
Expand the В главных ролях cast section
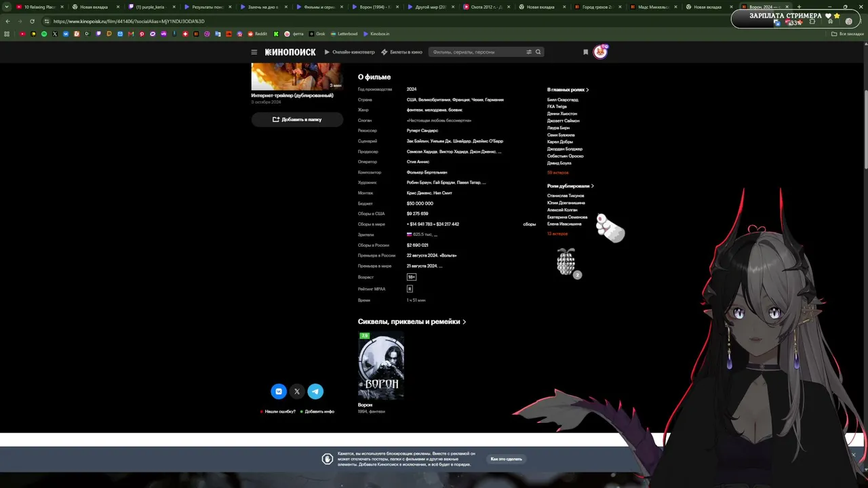click(x=568, y=89)
